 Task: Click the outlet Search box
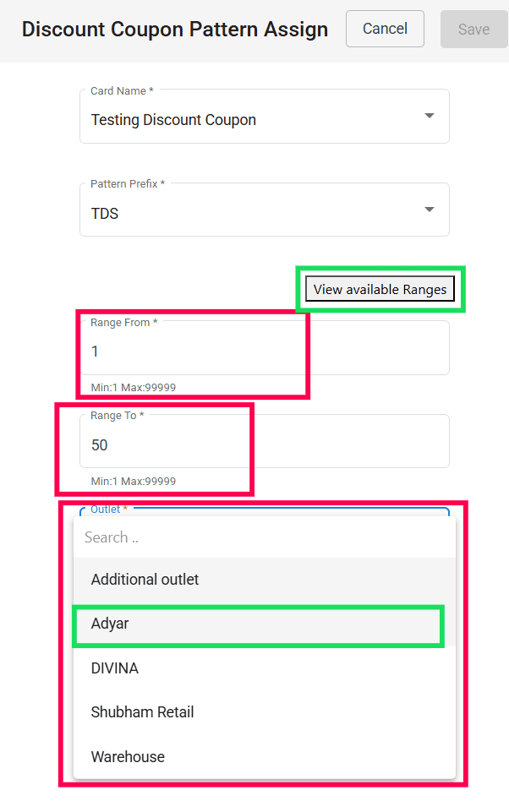tap(264, 537)
